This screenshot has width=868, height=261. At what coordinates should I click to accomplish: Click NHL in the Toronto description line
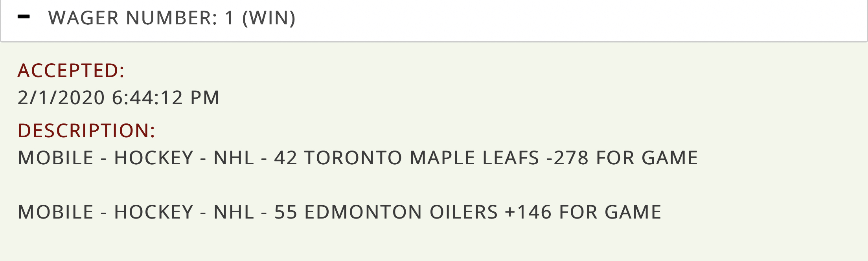point(234,158)
